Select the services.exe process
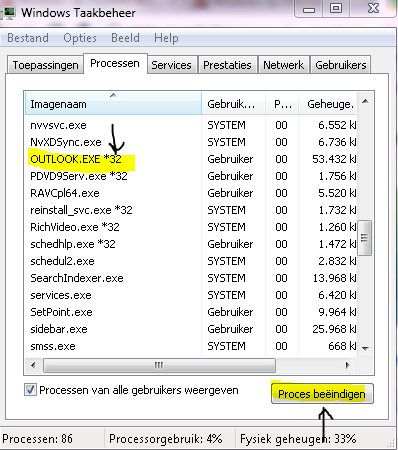The height and width of the screenshot is (450, 398). point(191,295)
